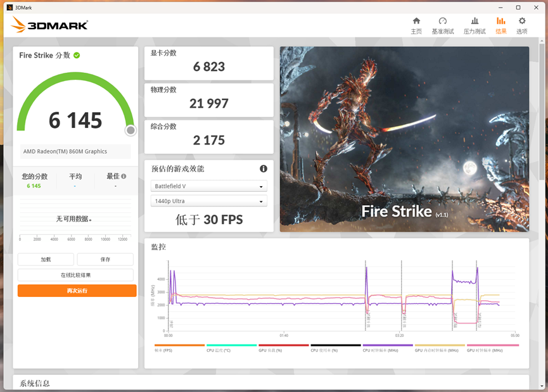548x392 pixels.
Task: Open the 主页 home icon
Action: click(x=416, y=21)
